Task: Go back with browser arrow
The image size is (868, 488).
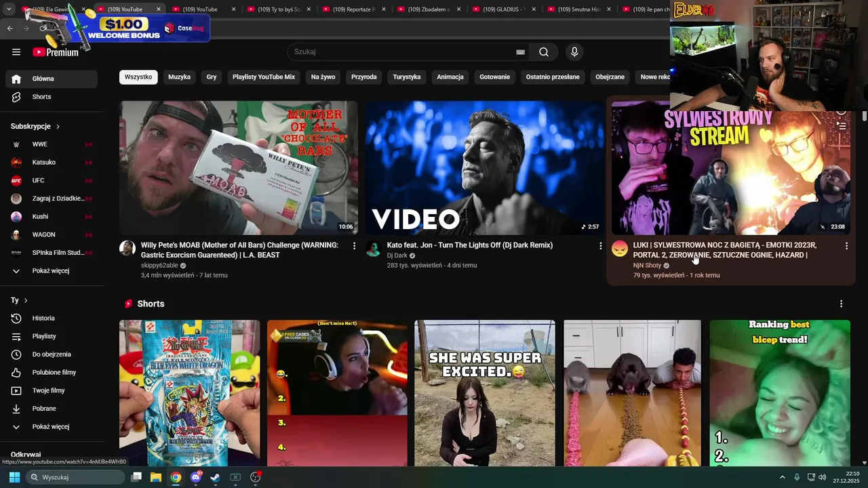Action: (9, 28)
